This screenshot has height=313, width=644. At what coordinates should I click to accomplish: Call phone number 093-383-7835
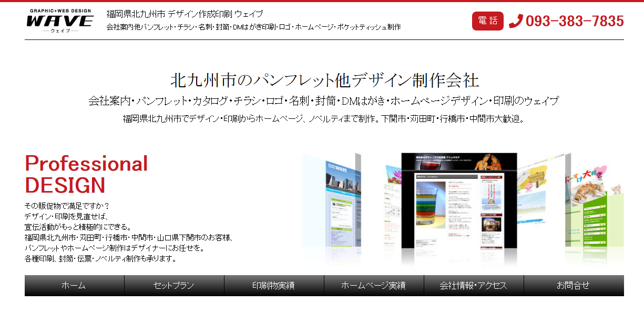[574, 21]
